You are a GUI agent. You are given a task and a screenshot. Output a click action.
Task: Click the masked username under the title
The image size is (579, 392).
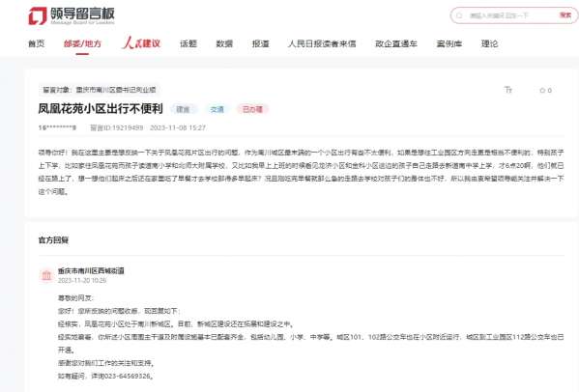click(x=57, y=127)
